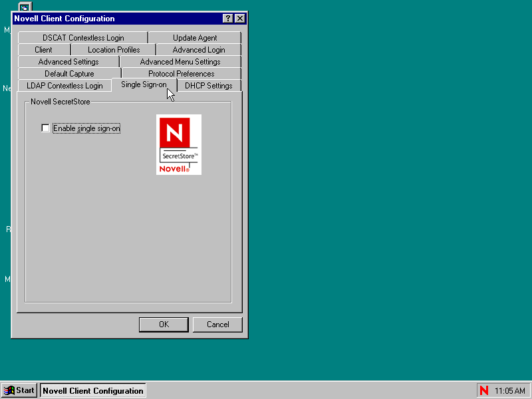Click the 11:05 AM system clock

pos(510,391)
